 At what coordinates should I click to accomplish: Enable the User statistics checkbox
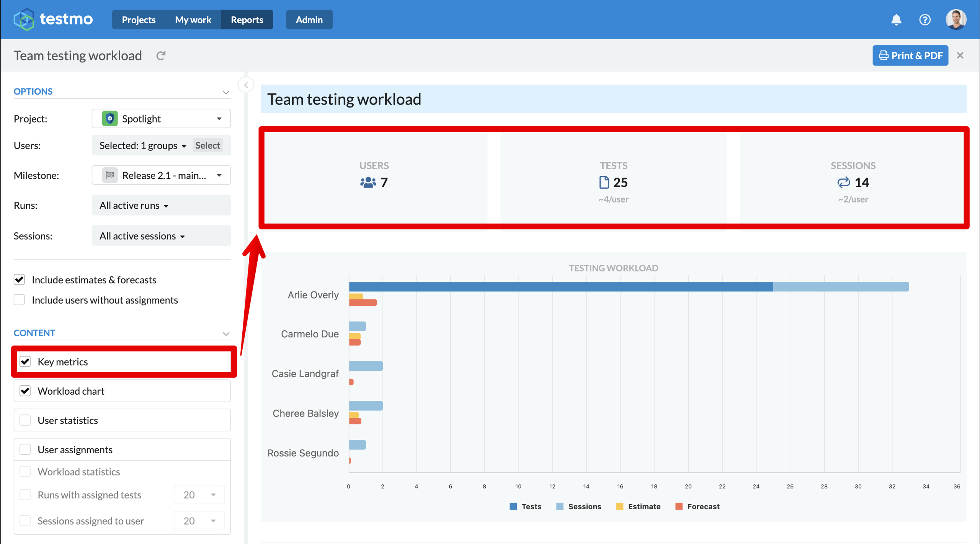(x=25, y=420)
